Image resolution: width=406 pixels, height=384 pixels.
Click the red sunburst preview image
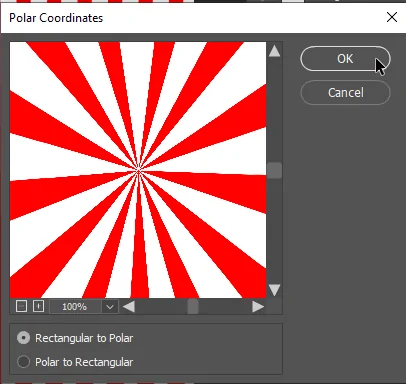point(138,170)
